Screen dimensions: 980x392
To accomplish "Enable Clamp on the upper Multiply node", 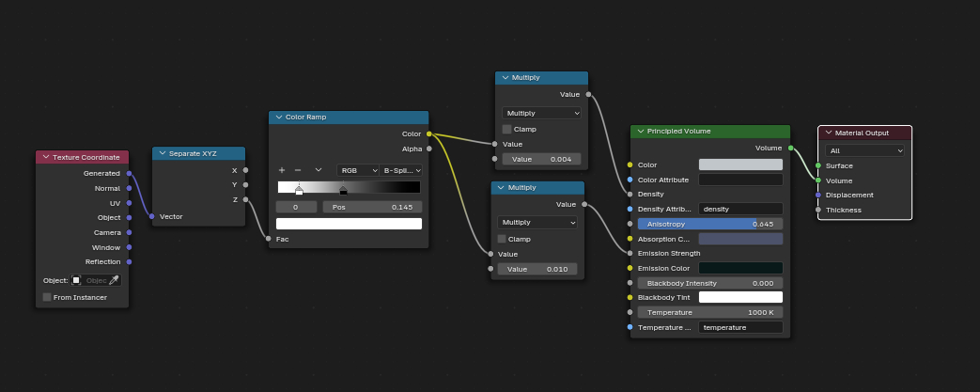I will coord(506,129).
